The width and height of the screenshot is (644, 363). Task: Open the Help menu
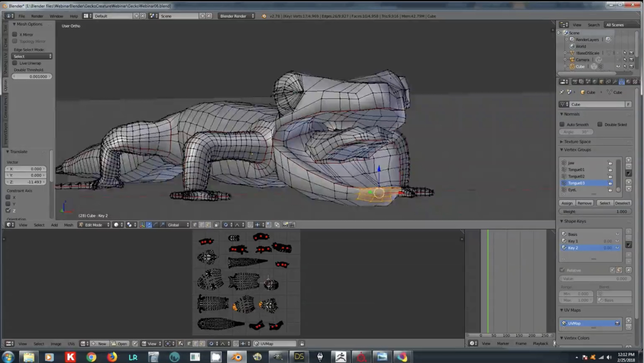[73, 16]
